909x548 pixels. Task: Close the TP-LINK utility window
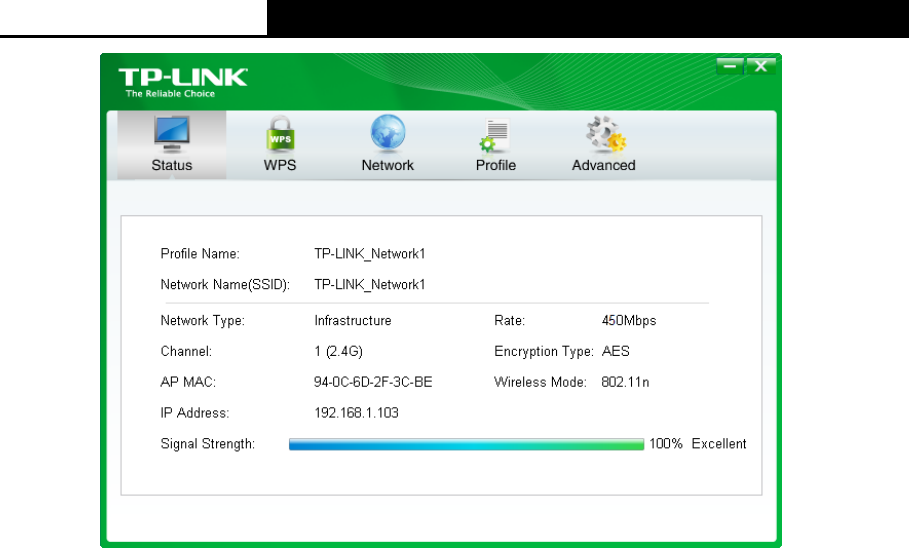[761, 66]
